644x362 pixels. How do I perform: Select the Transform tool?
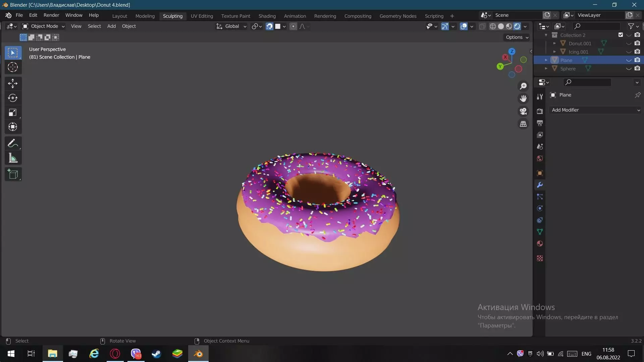tap(13, 127)
